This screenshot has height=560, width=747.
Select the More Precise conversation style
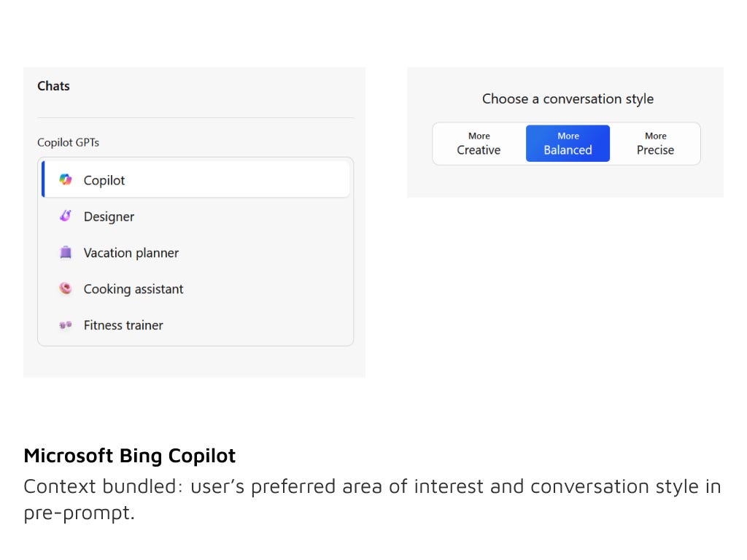[x=655, y=144]
